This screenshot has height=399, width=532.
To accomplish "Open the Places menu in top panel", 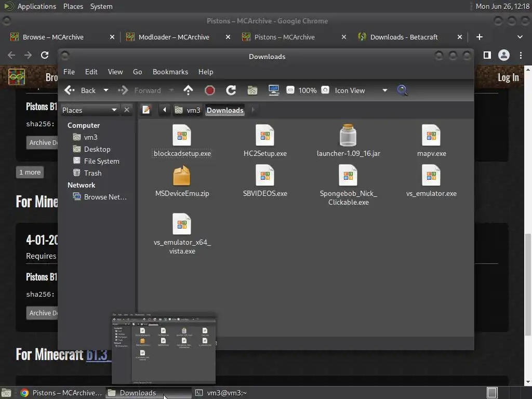I will coord(73,6).
